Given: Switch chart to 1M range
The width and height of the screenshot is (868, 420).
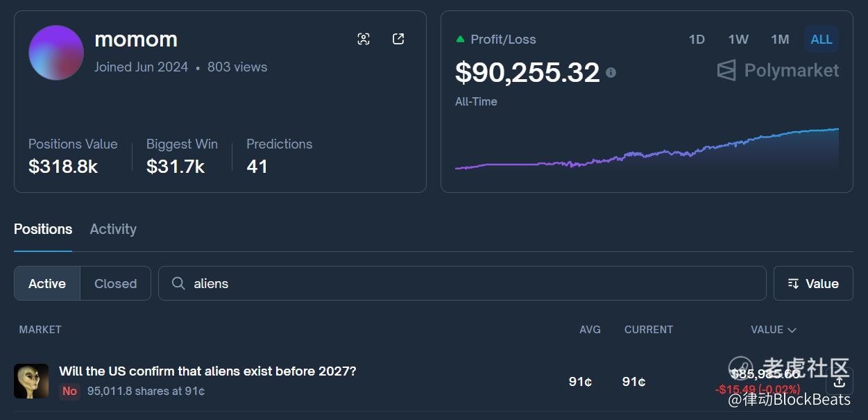Looking at the screenshot, I should [x=780, y=40].
